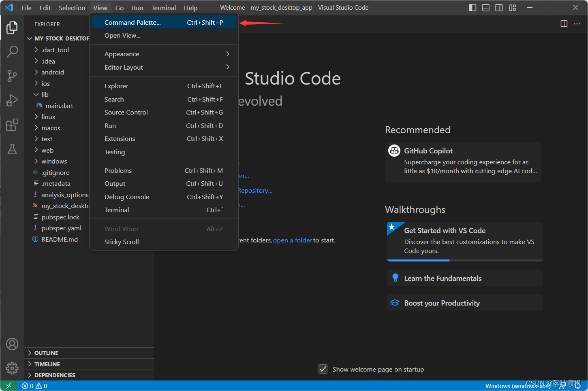Open README.md file
This screenshot has height=391, width=588.
point(60,239)
